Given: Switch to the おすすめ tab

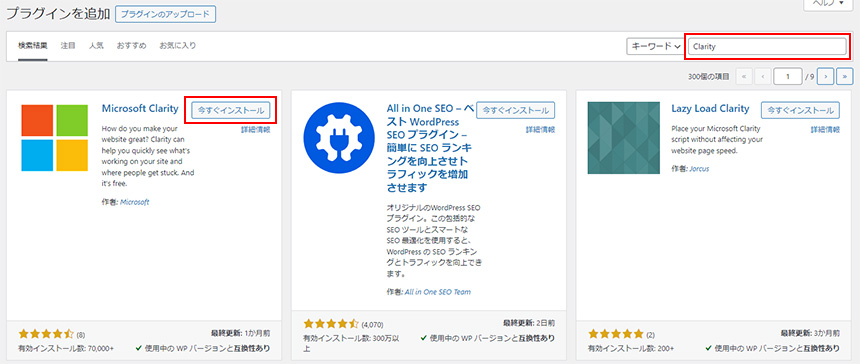Looking at the screenshot, I should pos(131,46).
